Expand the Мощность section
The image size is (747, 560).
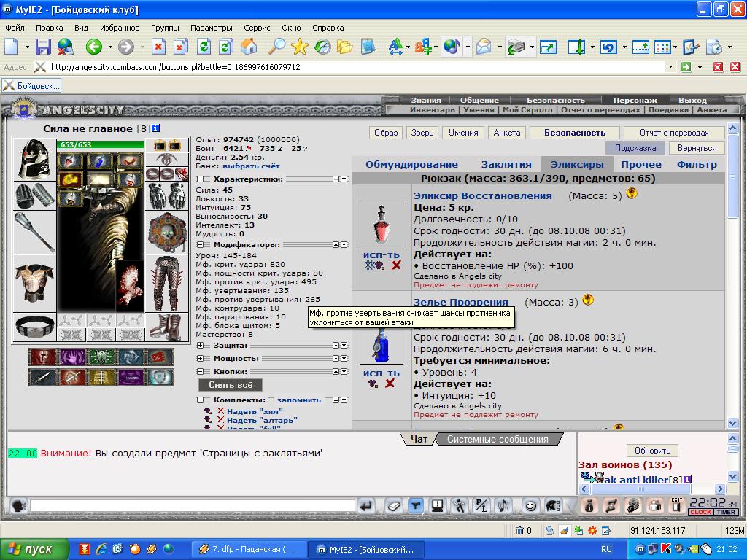[200, 358]
